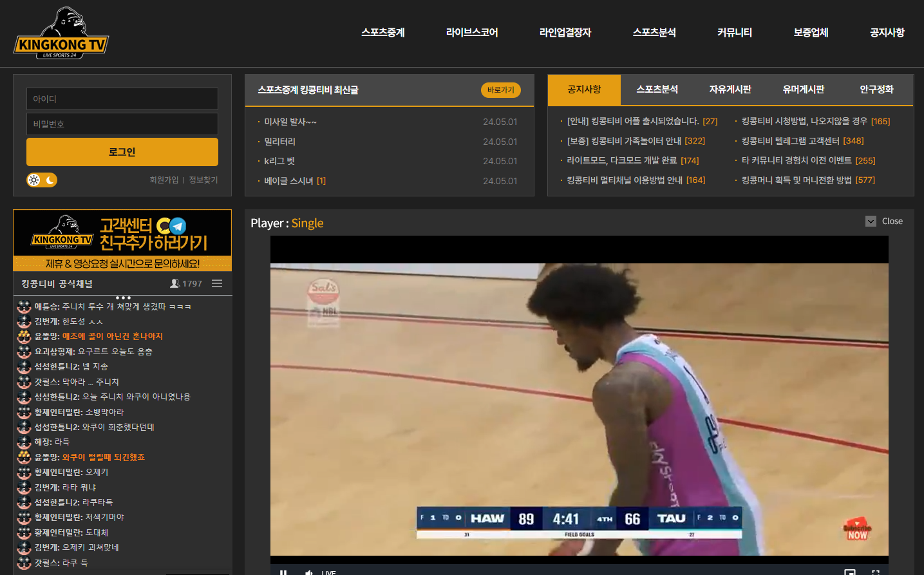The image size is (924, 575).
Task: Click chat message 오제키 긔쳐맞네
Action: point(90,547)
